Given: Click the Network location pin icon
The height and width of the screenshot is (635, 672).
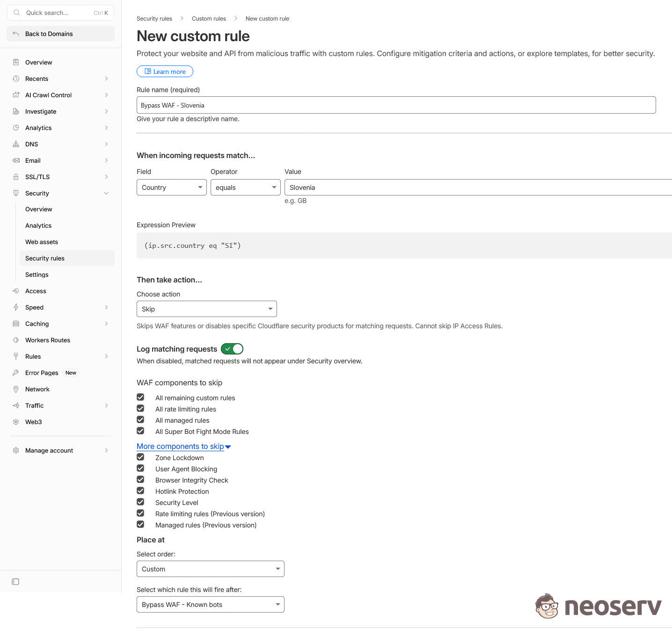Looking at the screenshot, I should [x=16, y=389].
